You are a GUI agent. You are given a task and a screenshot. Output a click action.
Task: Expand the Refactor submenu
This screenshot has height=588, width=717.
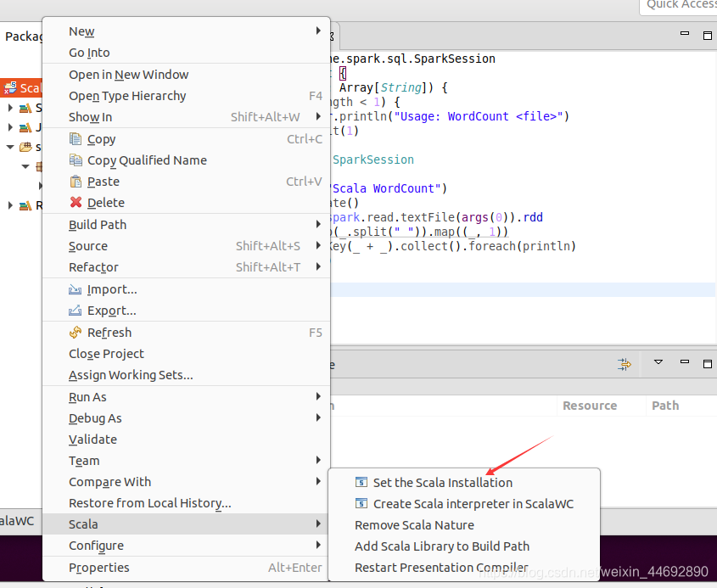tap(318, 266)
